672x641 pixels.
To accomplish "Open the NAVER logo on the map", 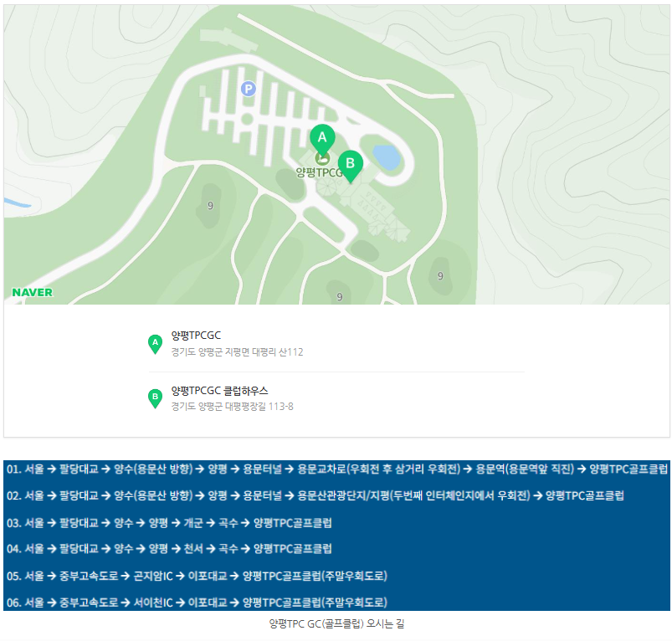I will point(32,292).
